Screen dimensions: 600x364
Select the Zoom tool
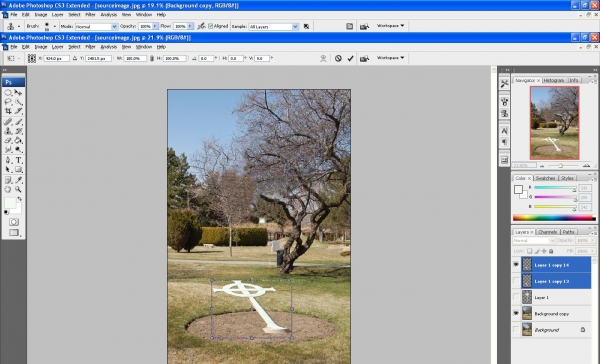coord(18,189)
